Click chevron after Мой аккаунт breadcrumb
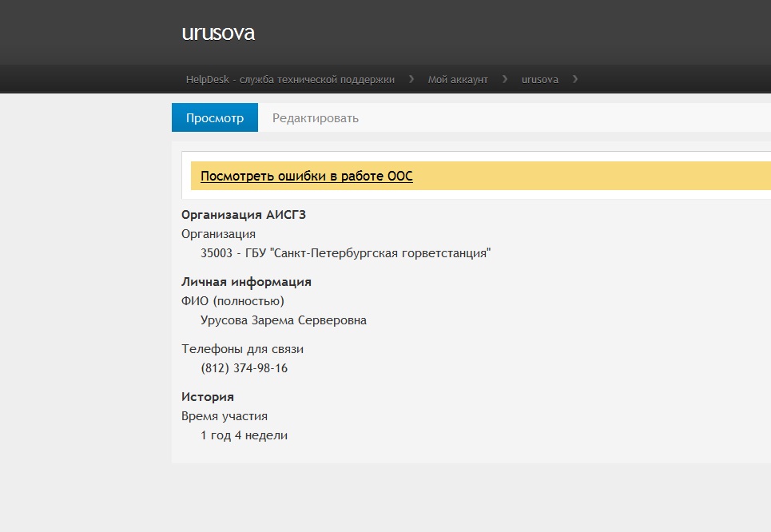The height and width of the screenshot is (532, 771). 505,78
